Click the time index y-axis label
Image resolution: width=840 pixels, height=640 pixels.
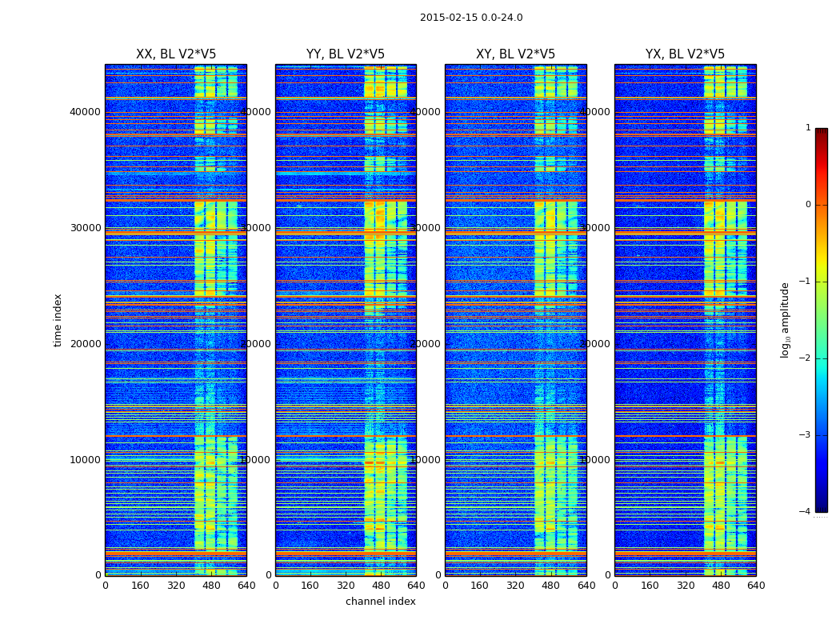tap(58, 320)
